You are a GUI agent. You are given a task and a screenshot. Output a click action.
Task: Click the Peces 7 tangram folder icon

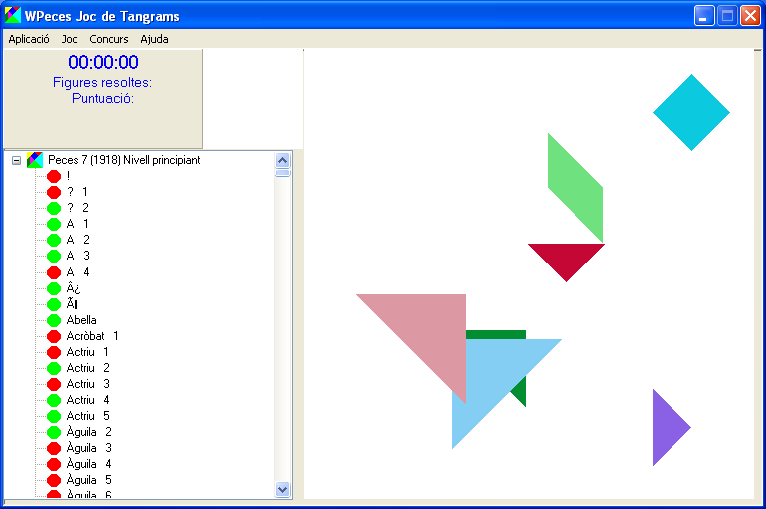pyautogui.click(x=35, y=160)
